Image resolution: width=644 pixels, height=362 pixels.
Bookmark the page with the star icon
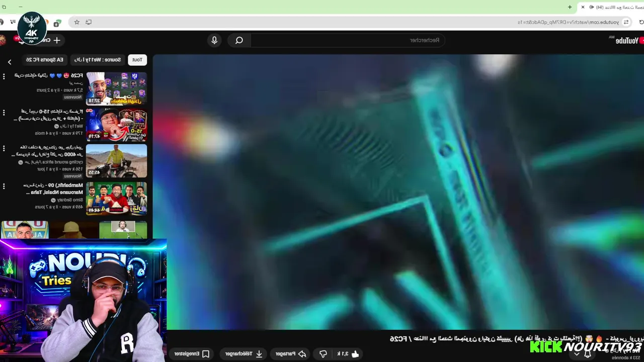click(77, 22)
